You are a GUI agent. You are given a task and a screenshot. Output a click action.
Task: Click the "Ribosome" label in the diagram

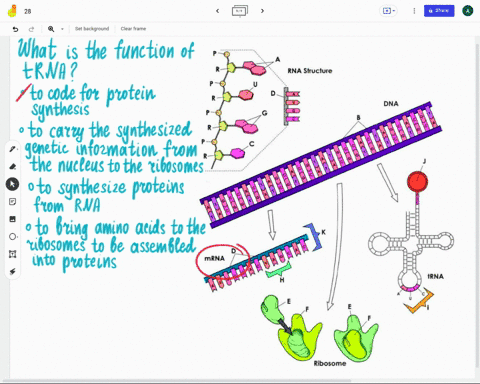330,363
